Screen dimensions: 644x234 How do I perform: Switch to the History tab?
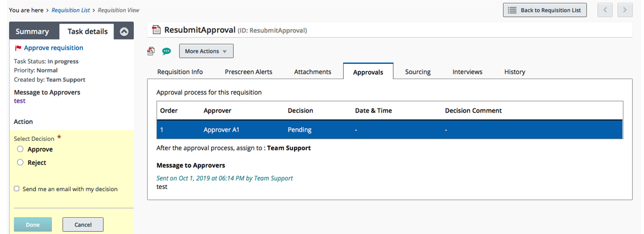tap(515, 72)
